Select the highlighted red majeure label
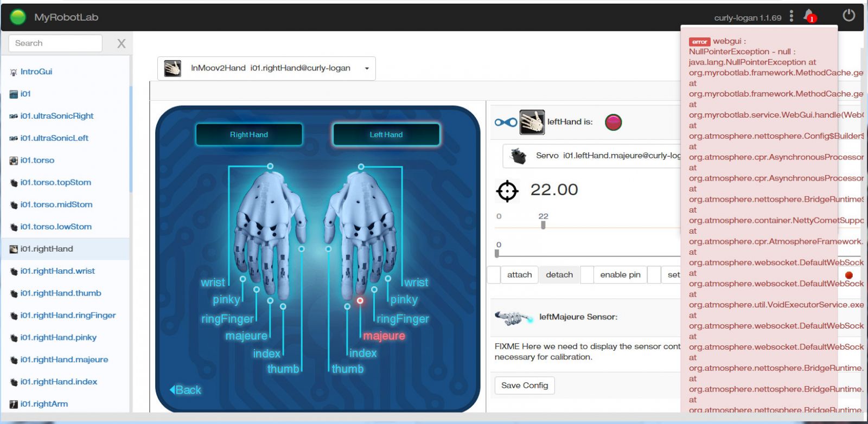The height and width of the screenshot is (424, 868). pyautogui.click(x=384, y=336)
